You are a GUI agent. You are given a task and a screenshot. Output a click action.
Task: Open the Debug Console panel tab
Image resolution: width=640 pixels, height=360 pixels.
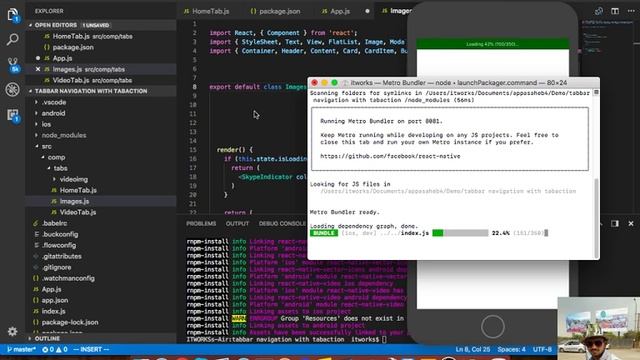point(282,224)
